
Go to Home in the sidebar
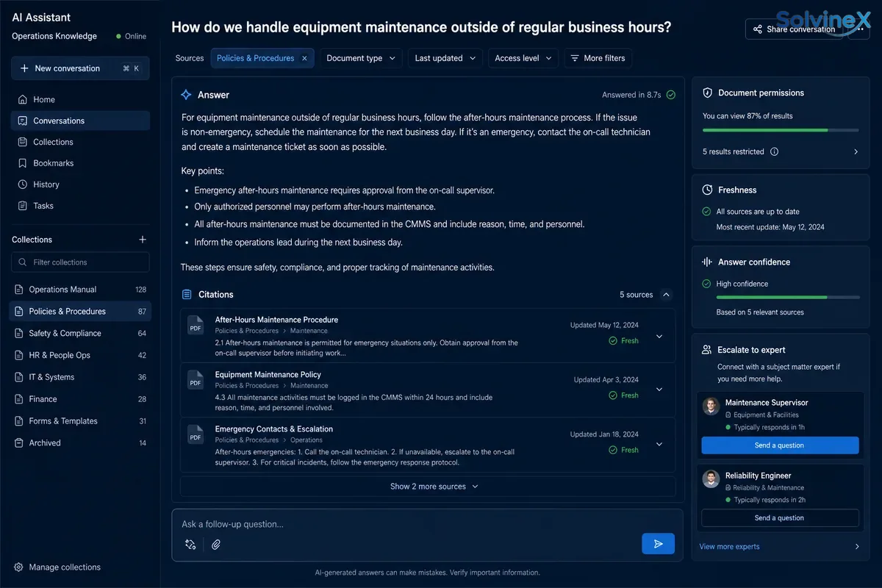pyautogui.click(x=80, y=99)
